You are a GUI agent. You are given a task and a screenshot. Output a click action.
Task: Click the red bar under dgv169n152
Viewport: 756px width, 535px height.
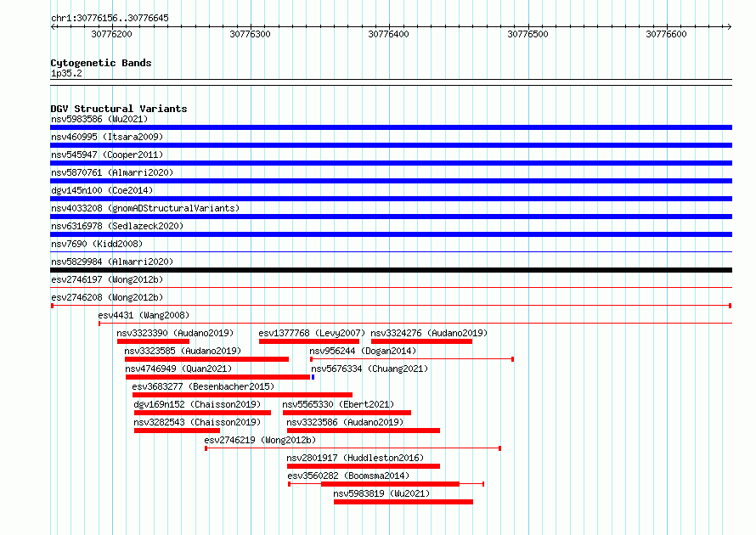[202, 413]
